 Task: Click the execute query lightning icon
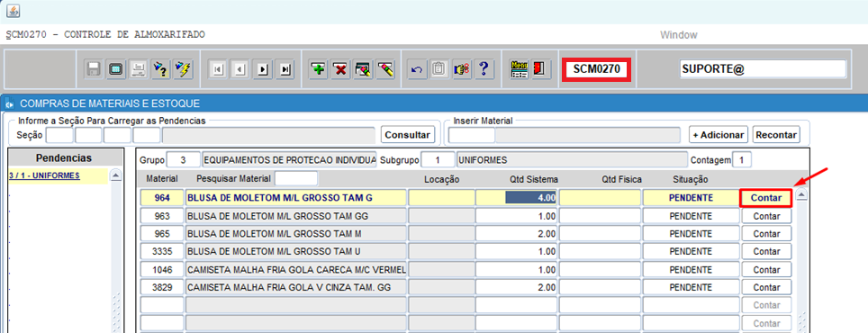coord(182,69)
